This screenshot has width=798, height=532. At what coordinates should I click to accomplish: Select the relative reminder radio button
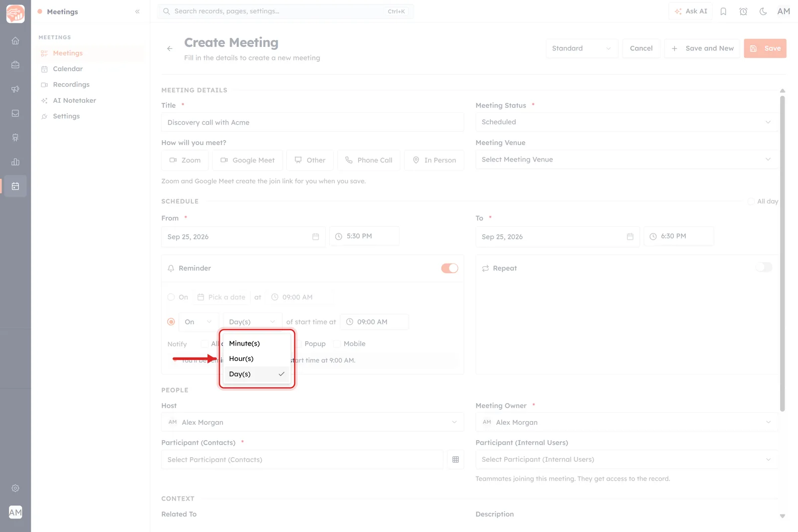171,322
